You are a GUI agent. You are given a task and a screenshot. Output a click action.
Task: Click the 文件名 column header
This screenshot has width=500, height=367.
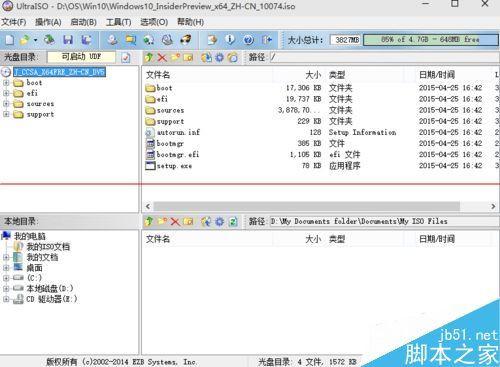click(x=158, y=75)
